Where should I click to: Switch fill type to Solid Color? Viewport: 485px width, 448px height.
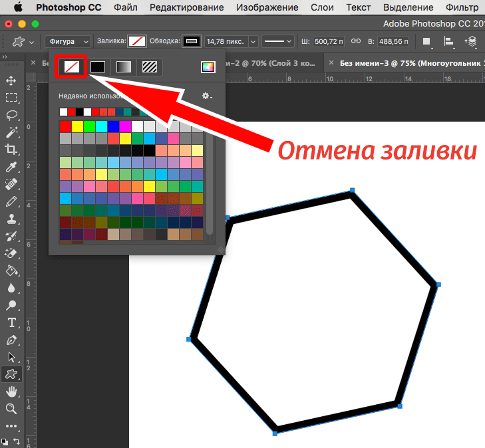point(98,66)
